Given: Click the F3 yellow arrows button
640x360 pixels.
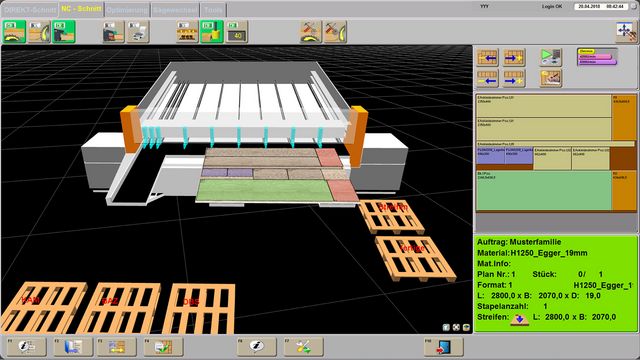Looking at the screenshot, I should tap(116, 347).
